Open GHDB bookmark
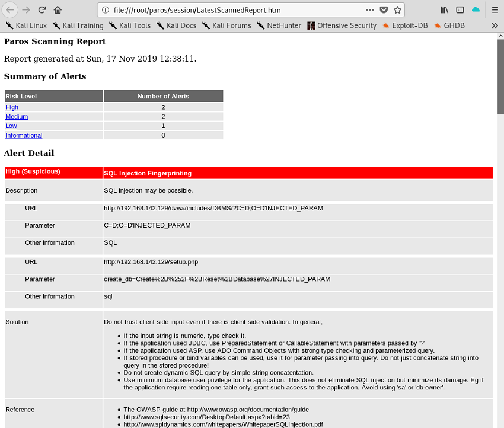Viewport: 504px width, 428px height. pyautogui.click(x=449, y=25)
